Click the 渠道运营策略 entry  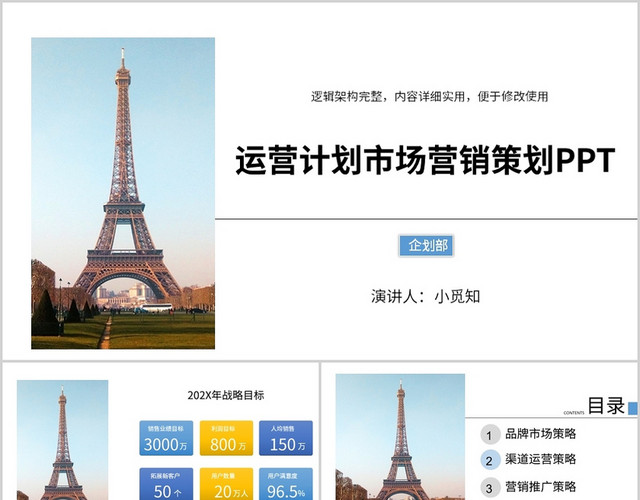(x=540, y=459)
